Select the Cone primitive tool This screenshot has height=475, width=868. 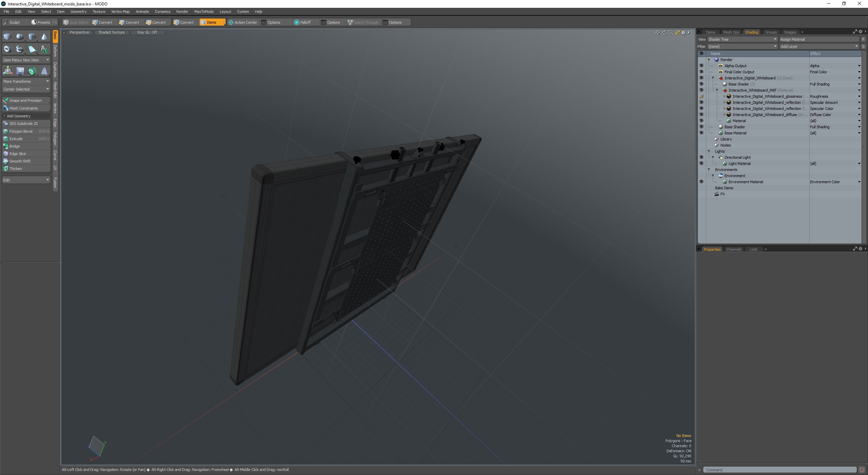[x=44, y=37]
